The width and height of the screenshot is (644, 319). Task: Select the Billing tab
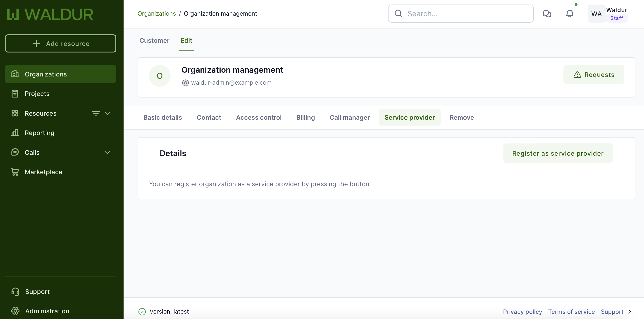point(305,117)
